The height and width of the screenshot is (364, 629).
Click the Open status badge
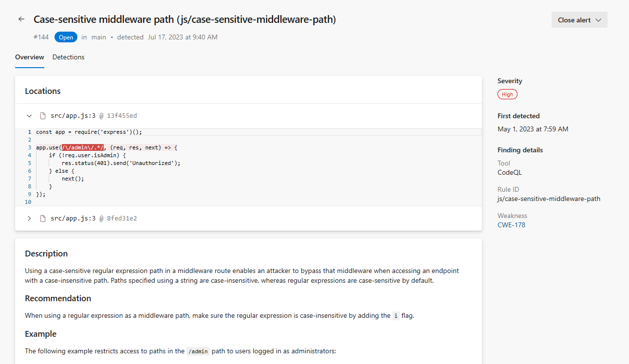point(66,37)
